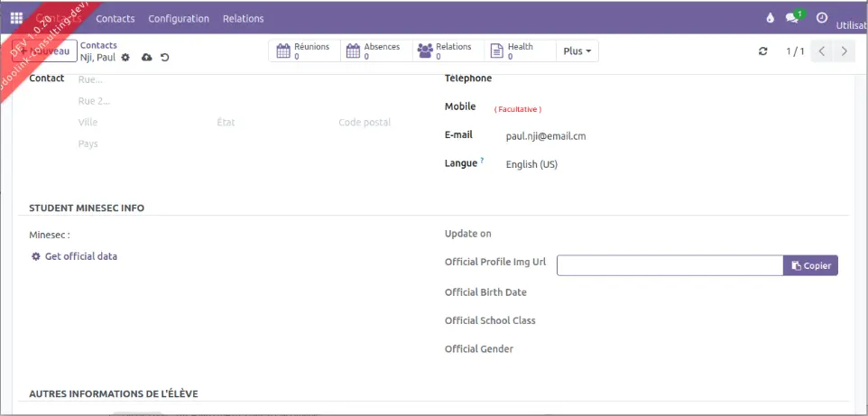Click the discard changes undo icon
Viewport: 868px width, 416px height.
[164, 58]
